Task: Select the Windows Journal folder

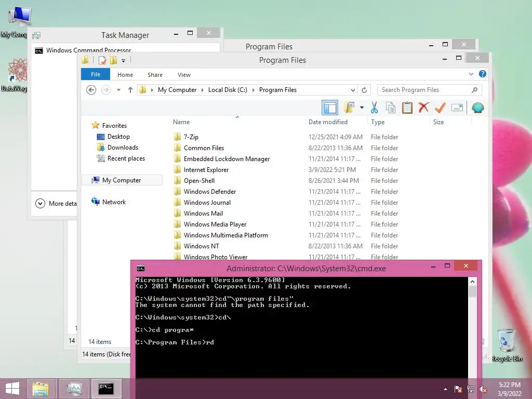Action: [x=207, y=202]
